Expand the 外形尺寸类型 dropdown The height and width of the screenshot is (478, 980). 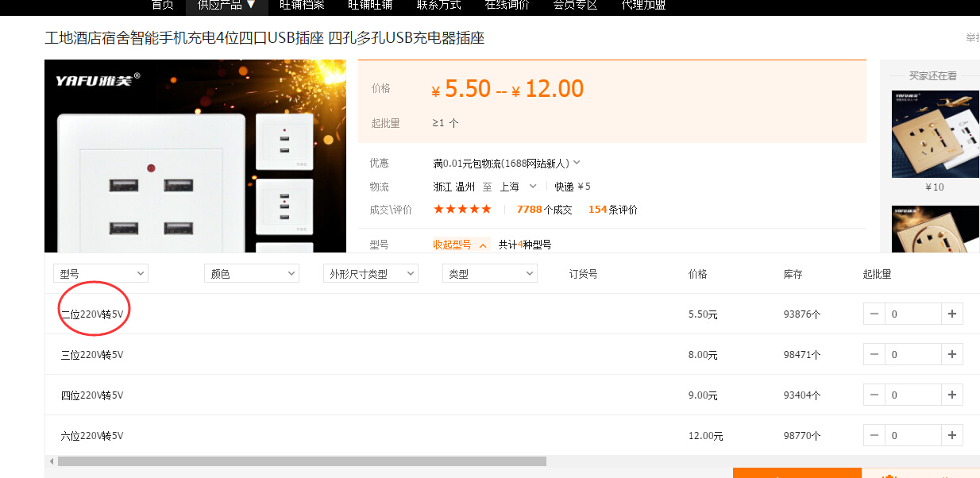(370, 274)
